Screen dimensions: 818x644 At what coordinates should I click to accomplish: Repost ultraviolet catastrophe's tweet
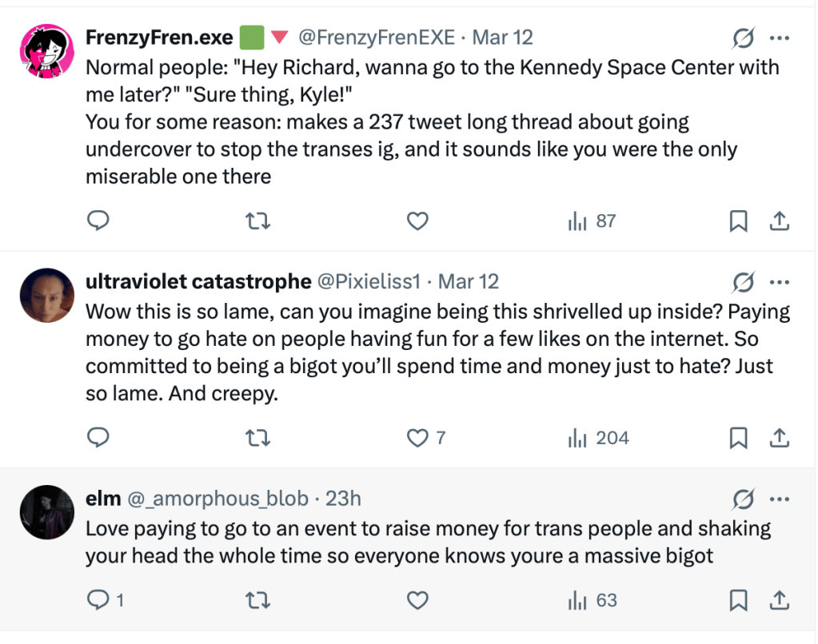[257, 438]
